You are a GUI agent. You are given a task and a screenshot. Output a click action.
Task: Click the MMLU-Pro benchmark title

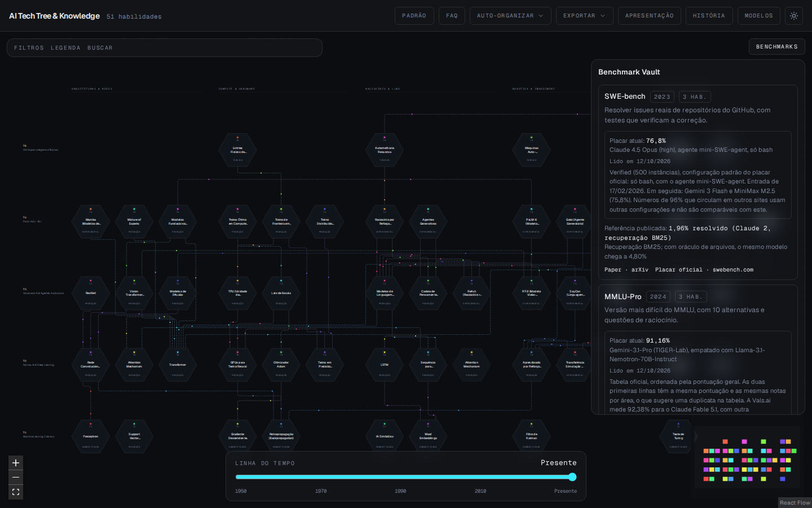[623, 296]
